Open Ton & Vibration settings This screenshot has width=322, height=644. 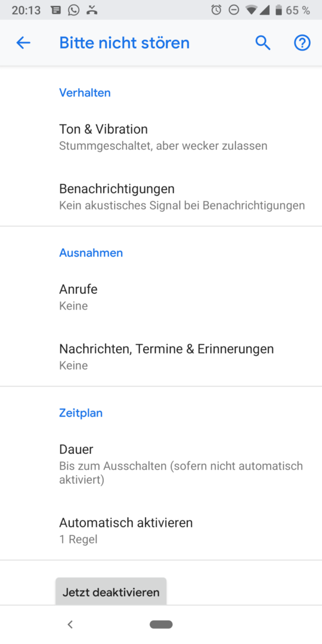[161, 137]
